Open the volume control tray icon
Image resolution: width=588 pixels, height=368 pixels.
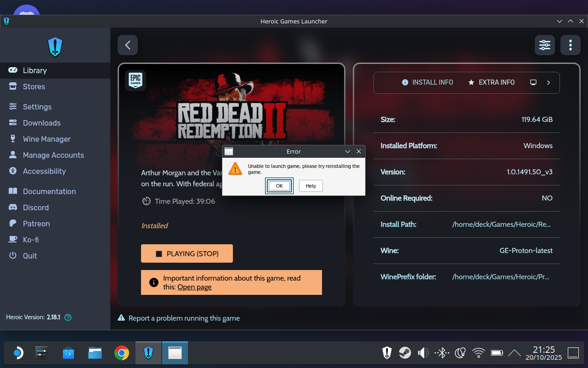pos(423,353)
